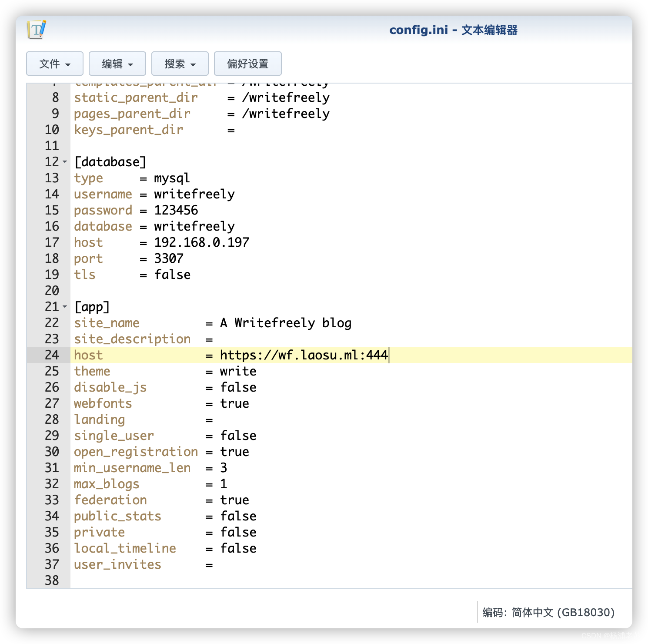Screen dimensions: 648x644
Task: Click the theme value write
Action: [x=238, y=371]
